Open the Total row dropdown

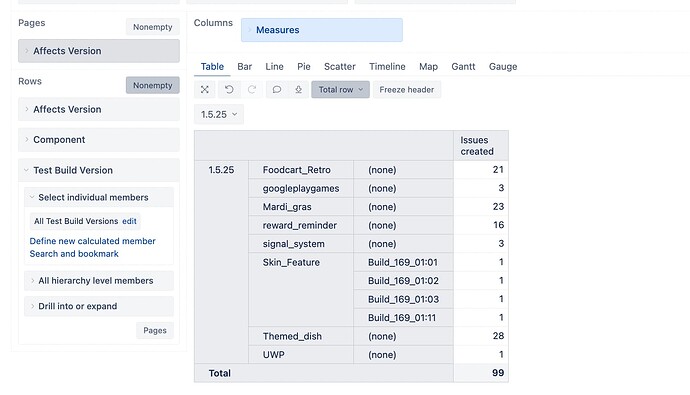[x=341, y=89]
